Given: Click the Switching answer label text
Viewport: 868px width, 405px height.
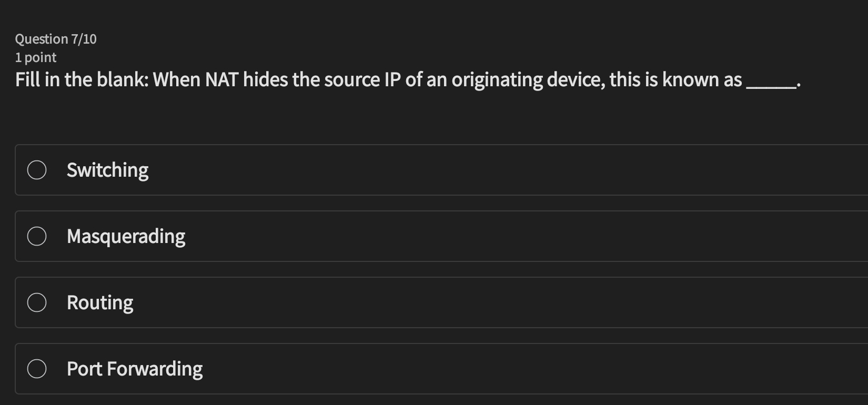Looking at the screenshot, I should click(x=107, y=170).
